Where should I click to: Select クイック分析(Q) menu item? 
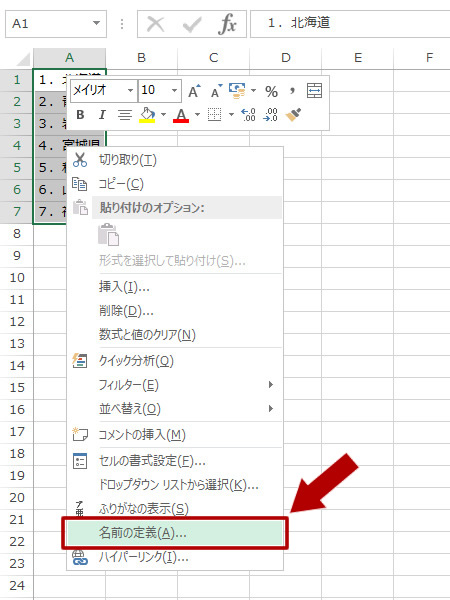175,360
